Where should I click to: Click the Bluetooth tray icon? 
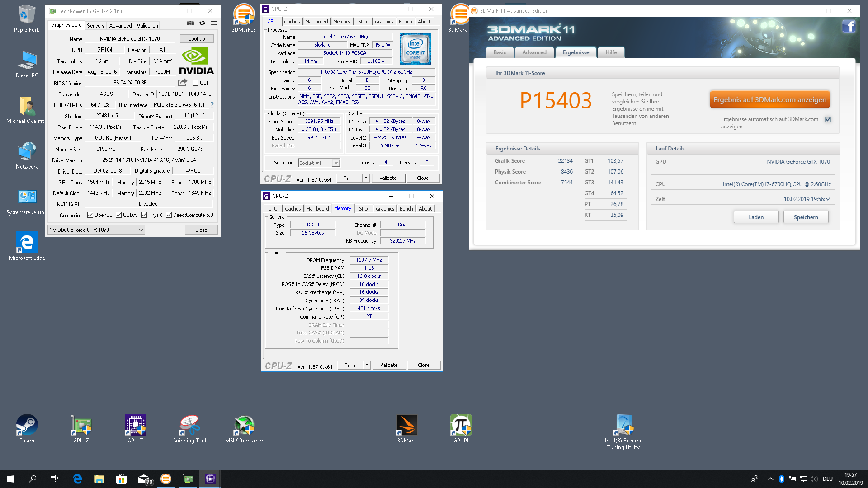pyautogui.click(x=781, y=479)
